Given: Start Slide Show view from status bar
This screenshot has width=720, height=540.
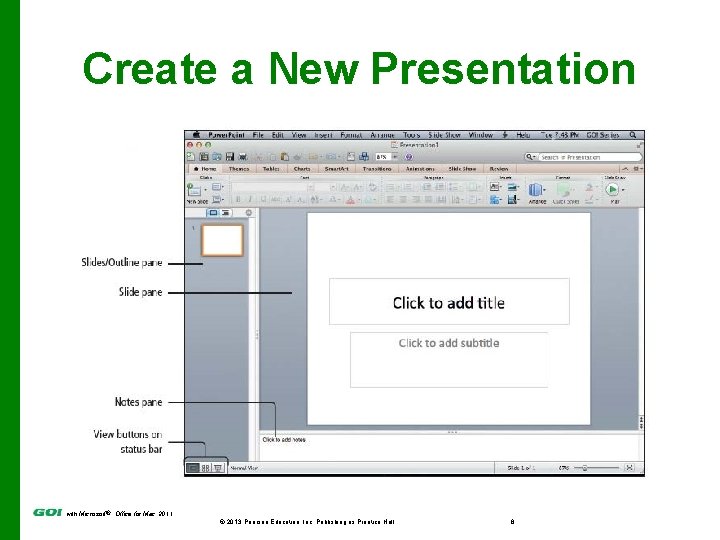Looking at the screenshot, I should click(218, 468).
